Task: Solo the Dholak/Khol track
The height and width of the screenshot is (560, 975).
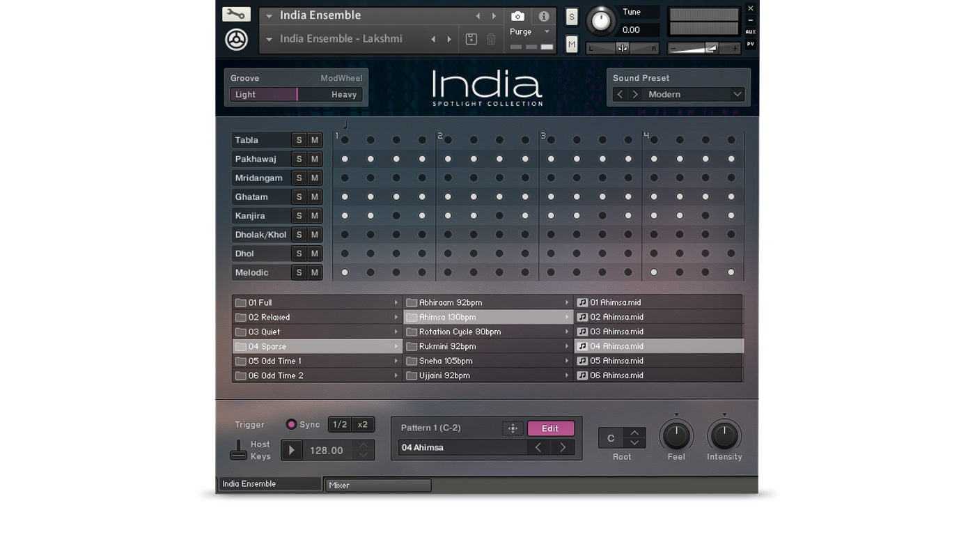Action: pos(299,235)
